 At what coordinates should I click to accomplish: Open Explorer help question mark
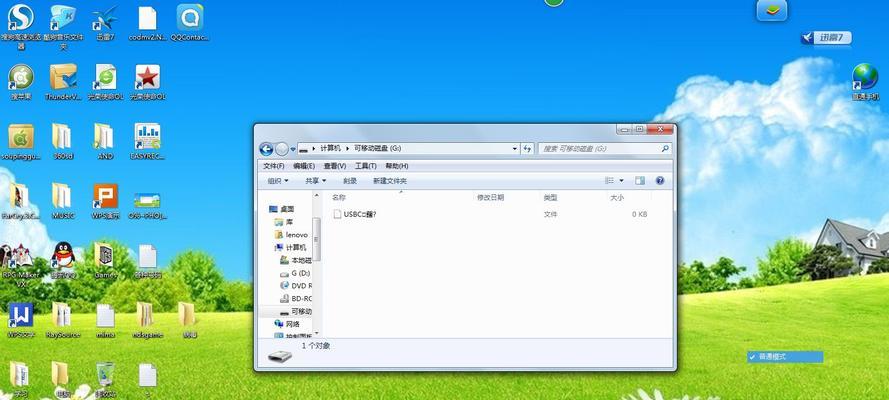pyautogui.click(x=659, y=181)
